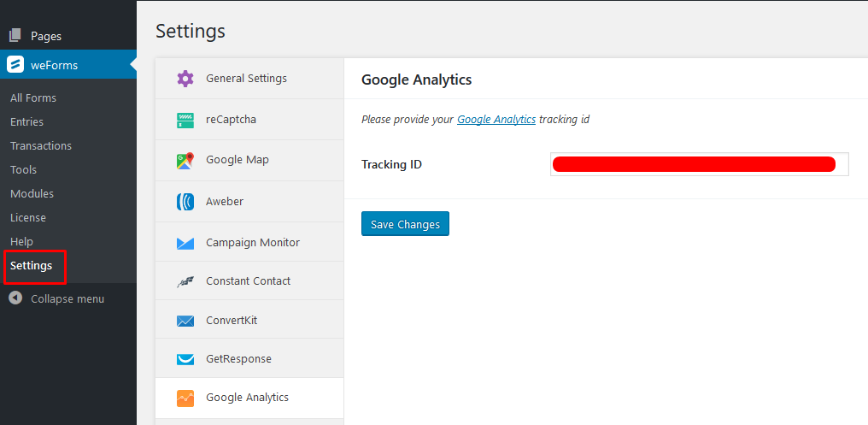Click the orange Google Analytics icon
868x425 pixels.
pos(185,398)
